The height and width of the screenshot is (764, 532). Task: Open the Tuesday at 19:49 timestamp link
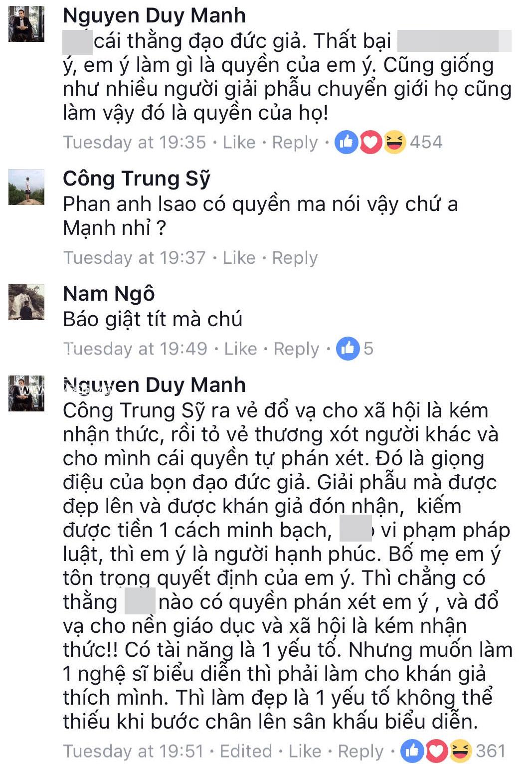[x=135, y=349]
